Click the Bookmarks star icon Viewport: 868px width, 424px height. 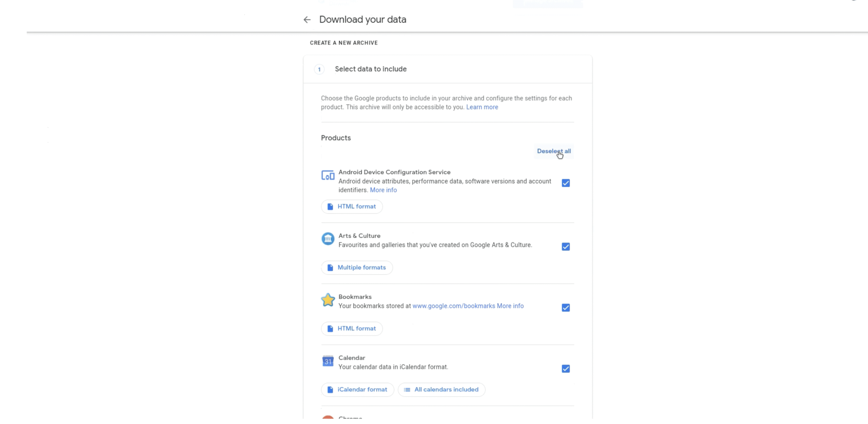[328, 300]
